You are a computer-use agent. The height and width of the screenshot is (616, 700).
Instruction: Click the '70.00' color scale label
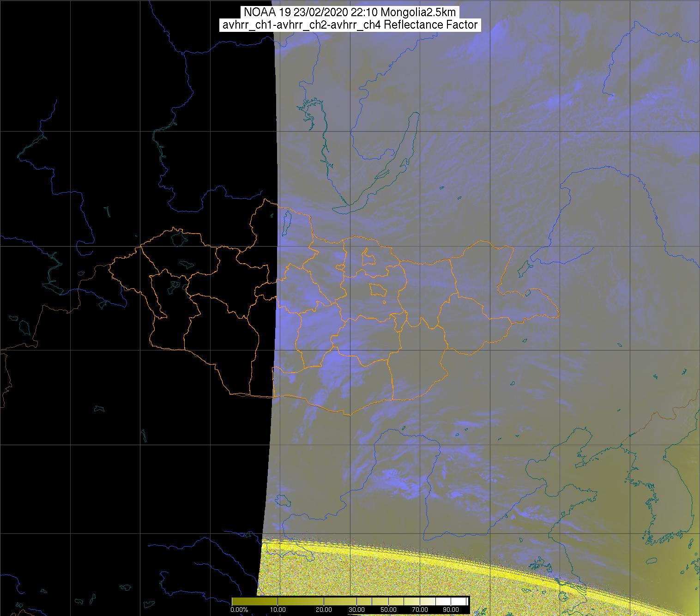pyautogui.click(x=420, y=610)
